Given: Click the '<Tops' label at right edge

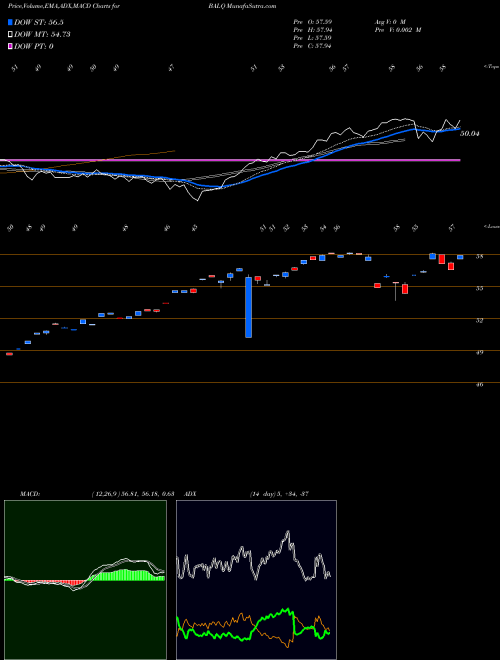Looking at the screenshot, I should point(491,67).
